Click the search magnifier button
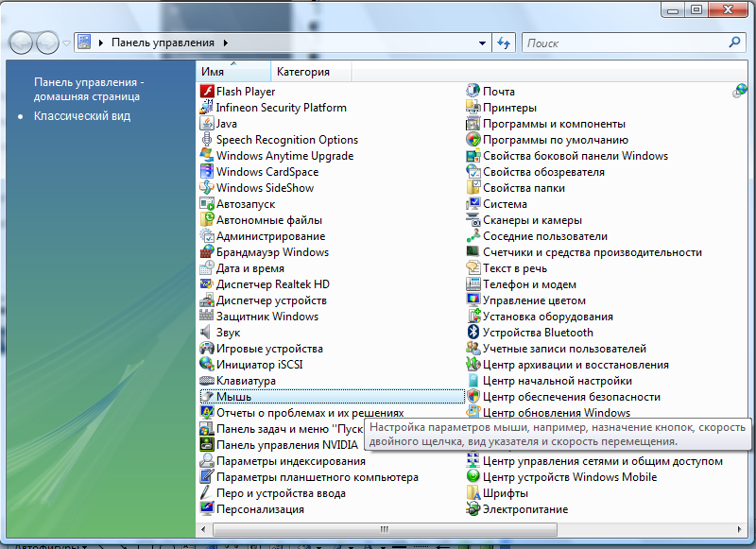 734,43
